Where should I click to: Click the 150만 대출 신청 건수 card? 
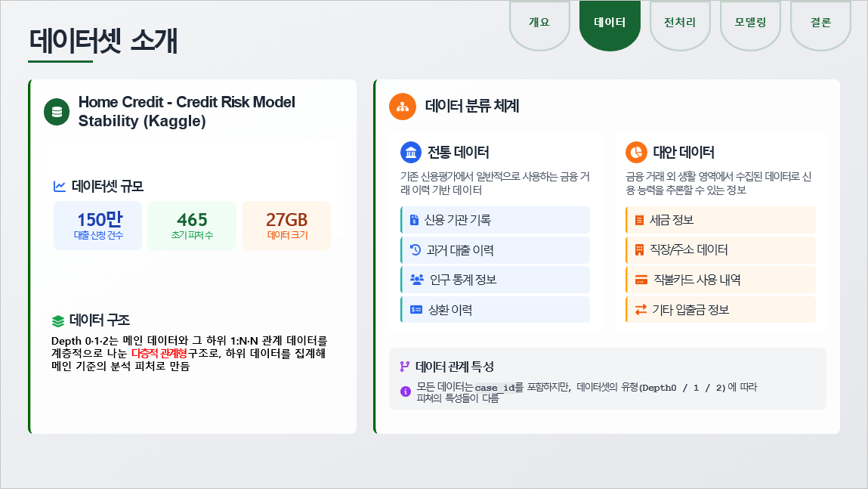point(98,225)
